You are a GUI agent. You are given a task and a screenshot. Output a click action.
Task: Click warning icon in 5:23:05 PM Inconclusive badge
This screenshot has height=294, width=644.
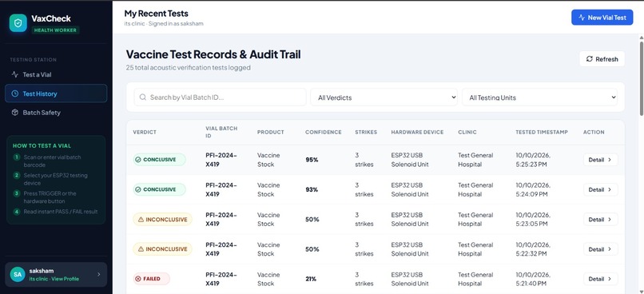coord(141,220)
